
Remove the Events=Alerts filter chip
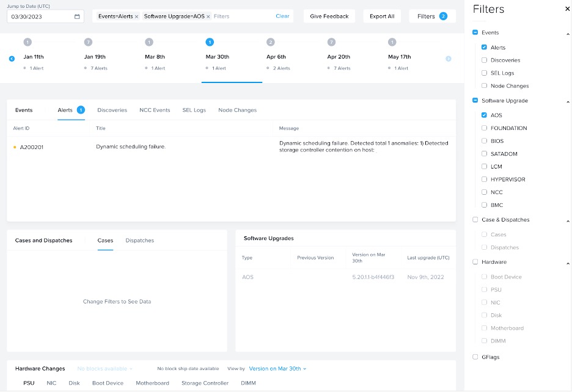tap(136, 16)
